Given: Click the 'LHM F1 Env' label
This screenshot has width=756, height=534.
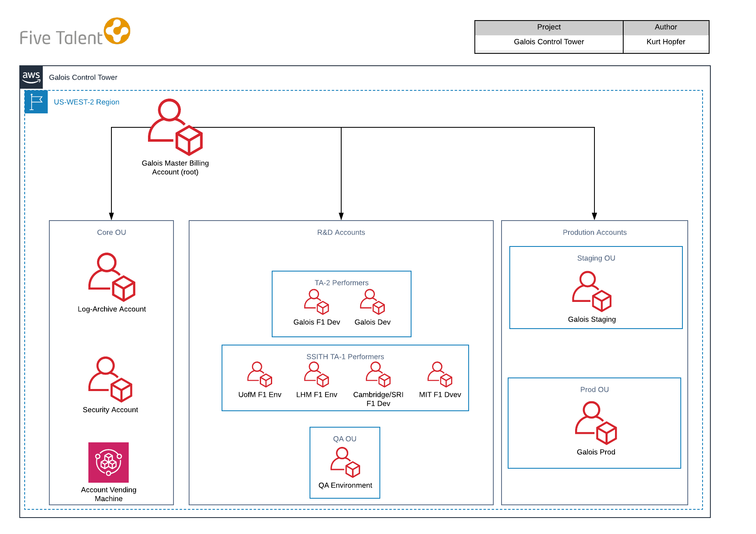Looking at the screenshot, I should click(317, 395).
